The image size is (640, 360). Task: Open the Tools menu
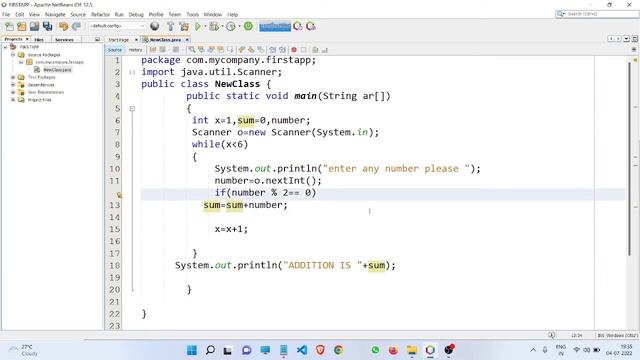pos(193,14)
